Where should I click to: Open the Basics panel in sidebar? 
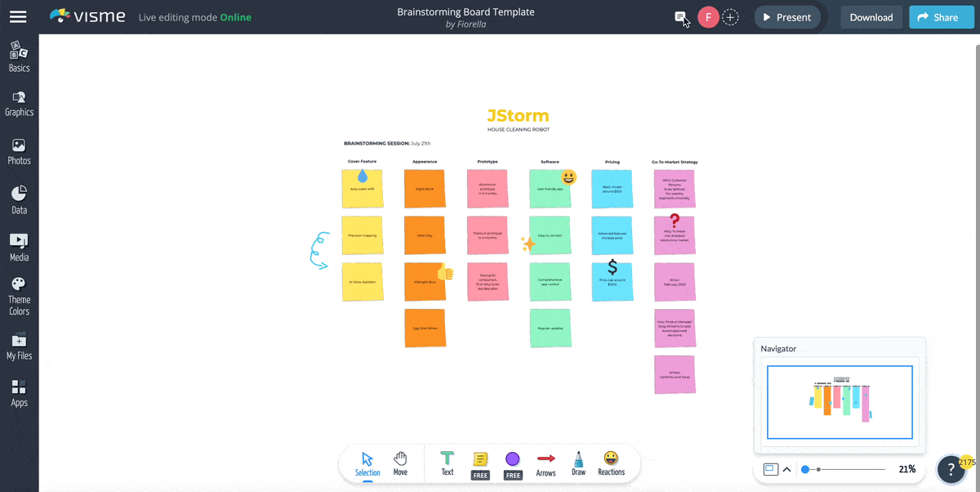point(19,56)
